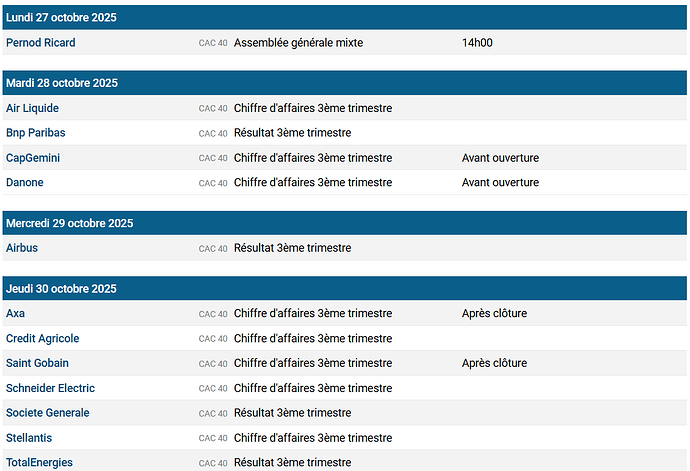The image size is (690, 471).
Task: Click Societe Generale 'Résultat 3ème trimestre' text
Action: (293, 413)
